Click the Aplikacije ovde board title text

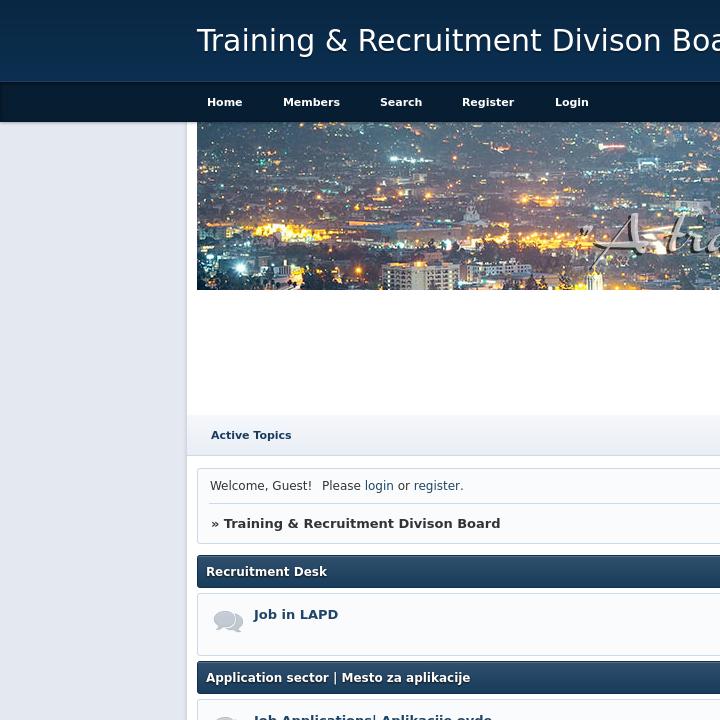(x=437, y=716)
